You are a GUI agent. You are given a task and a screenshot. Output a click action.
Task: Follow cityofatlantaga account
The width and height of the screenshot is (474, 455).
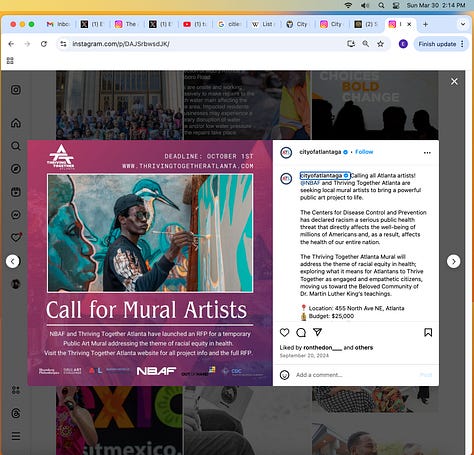pos(364,152)
